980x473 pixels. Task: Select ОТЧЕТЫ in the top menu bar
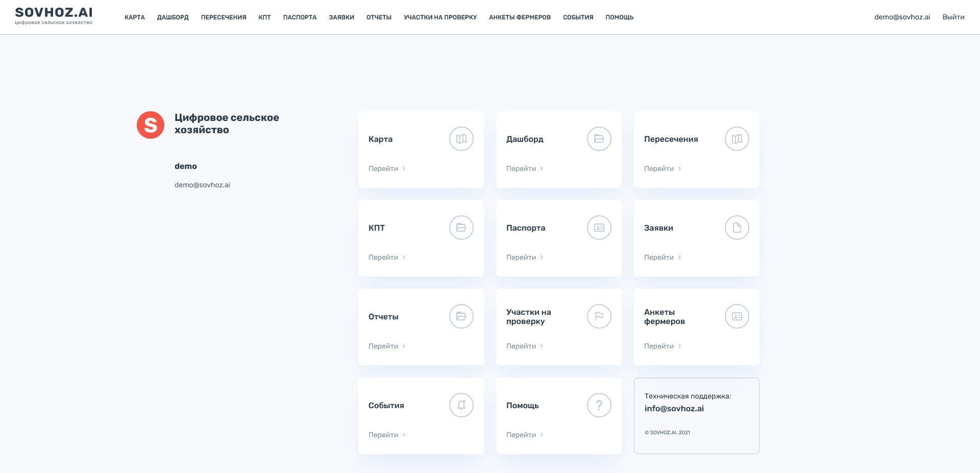379,17
